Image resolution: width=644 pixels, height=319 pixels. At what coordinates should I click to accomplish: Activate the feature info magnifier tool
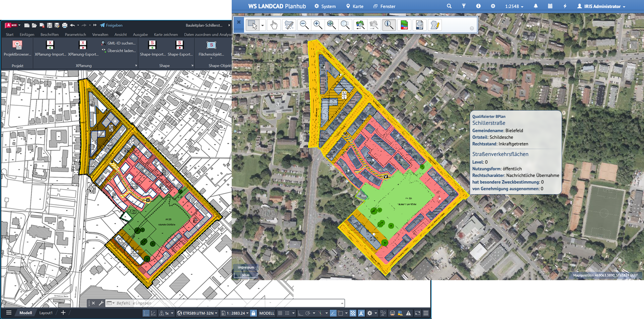388,25
